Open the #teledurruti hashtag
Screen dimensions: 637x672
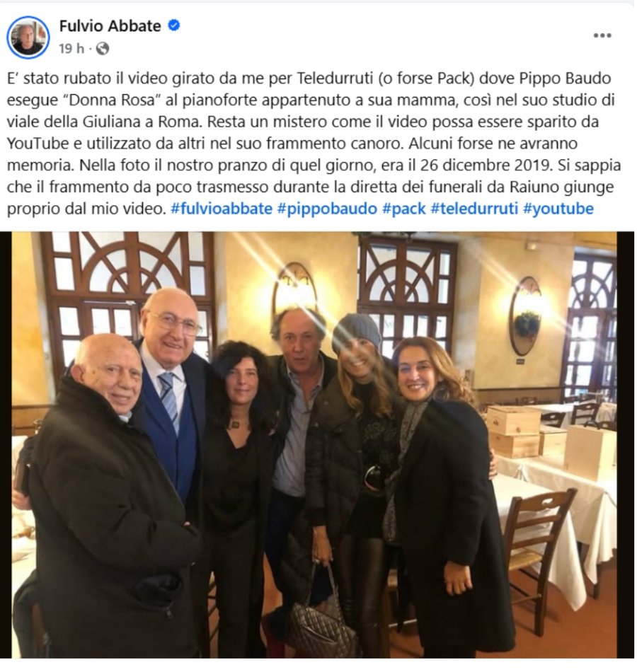[474, 209]
